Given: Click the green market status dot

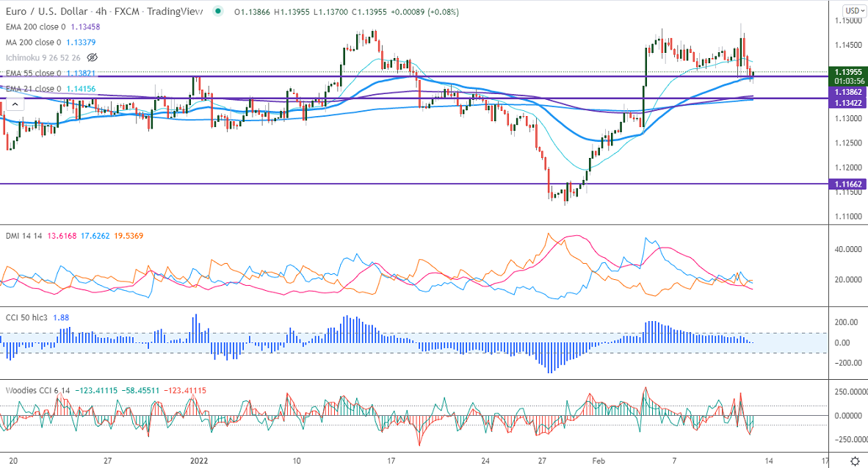Looking at the screenshot, I should point(218,12).
